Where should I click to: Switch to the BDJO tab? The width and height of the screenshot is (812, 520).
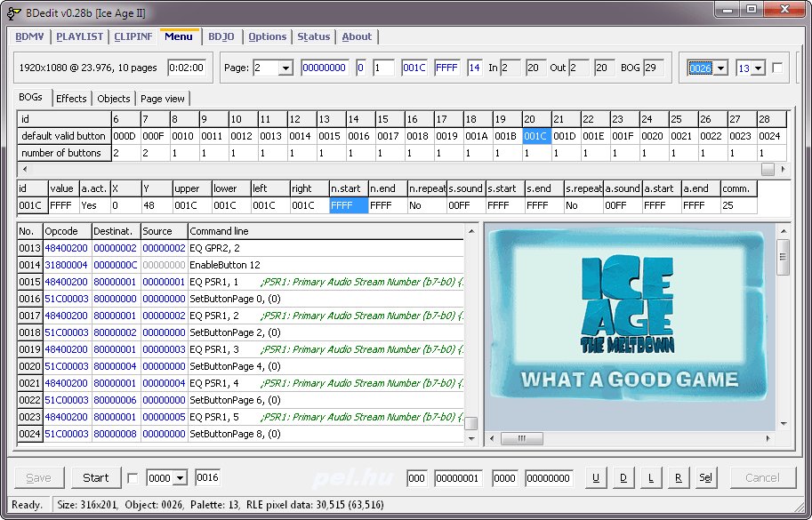click(221, 36)
